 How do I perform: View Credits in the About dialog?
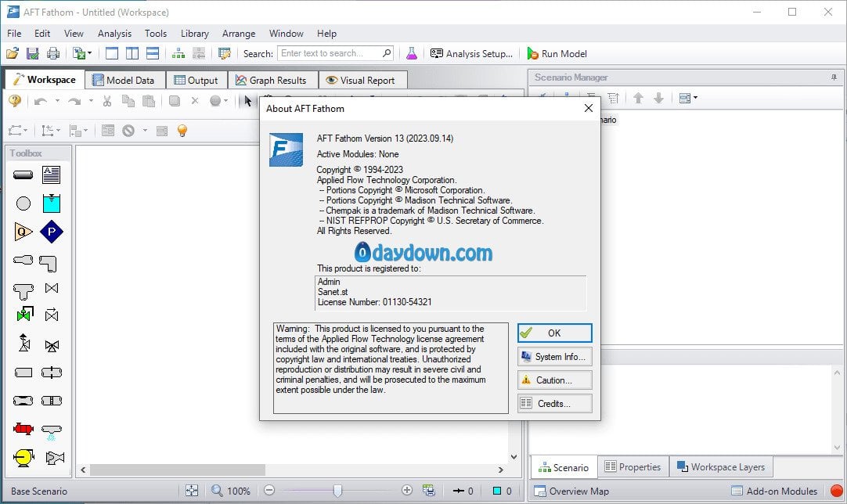[555, 404]
